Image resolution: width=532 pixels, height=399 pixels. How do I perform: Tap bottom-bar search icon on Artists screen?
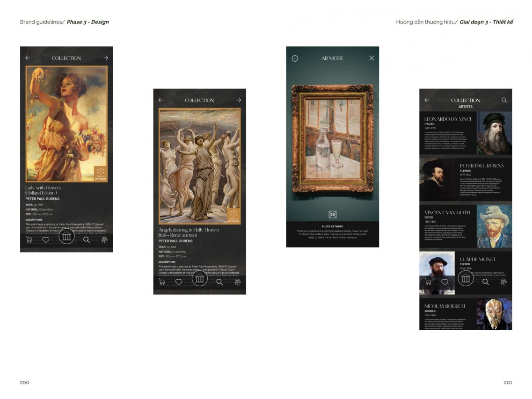pyautogui.click(x=486, y=282)
